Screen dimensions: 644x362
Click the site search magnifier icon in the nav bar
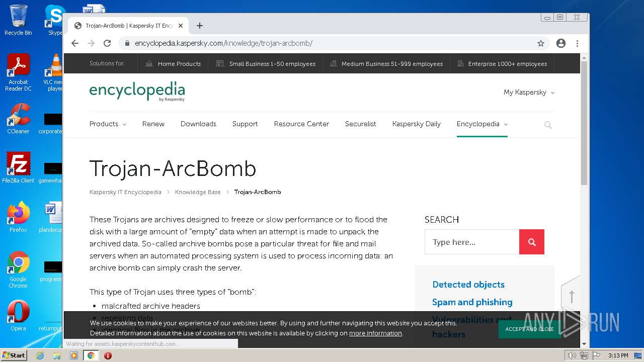pyautogui.click(x=548, y=125)
